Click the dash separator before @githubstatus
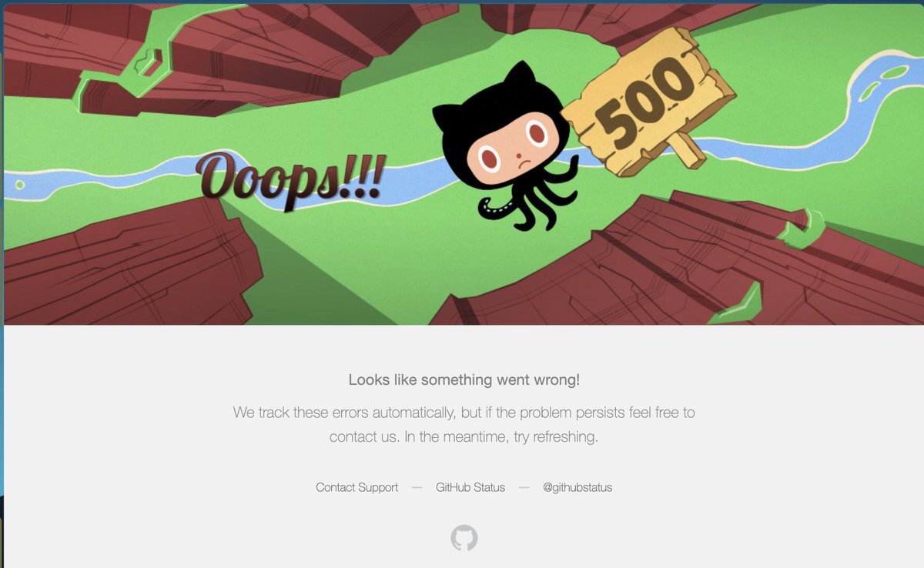The height and width of the screenshot is (568, 924). pos(524,487)
